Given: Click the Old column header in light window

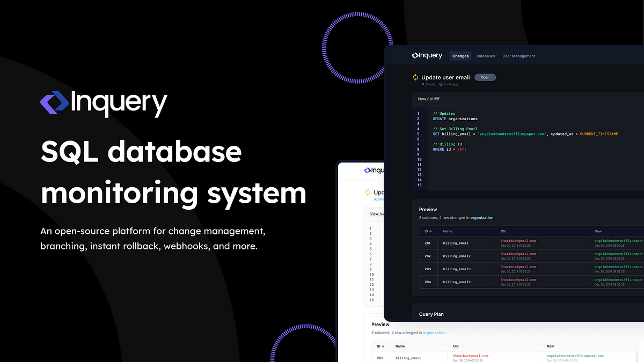Looking at the screenshot, I should (x=457, y=346).
